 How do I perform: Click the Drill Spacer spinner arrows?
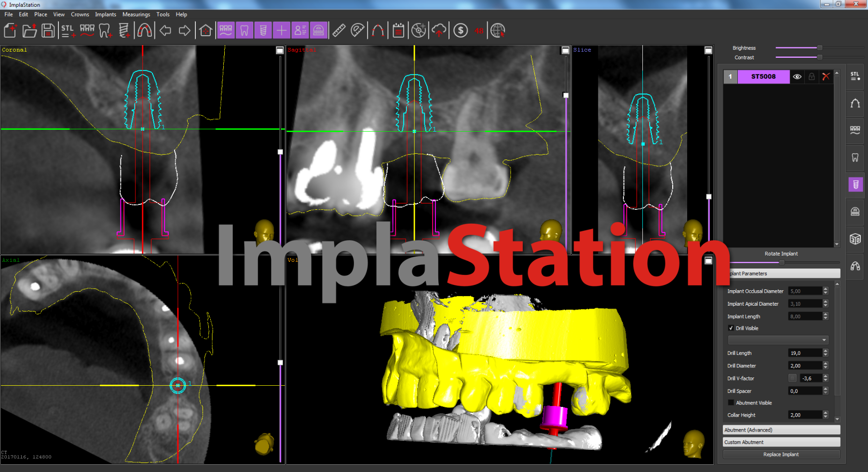pos(826,391)
